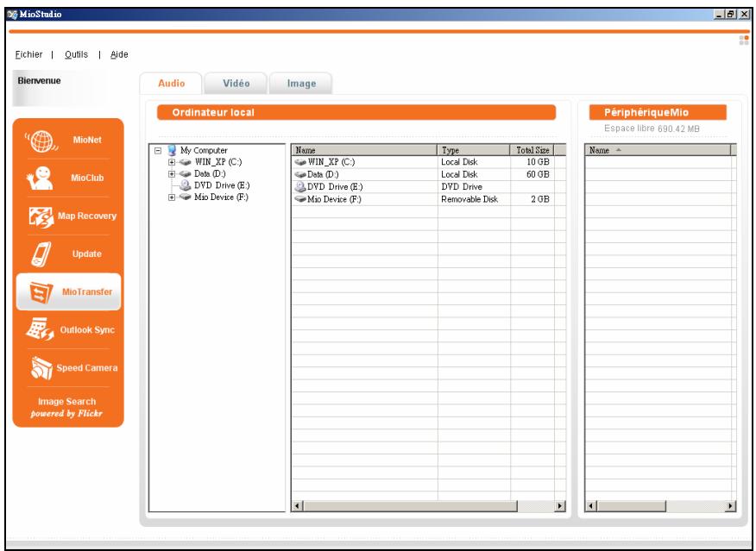Open the Outils menu

[x=76, y=54]
